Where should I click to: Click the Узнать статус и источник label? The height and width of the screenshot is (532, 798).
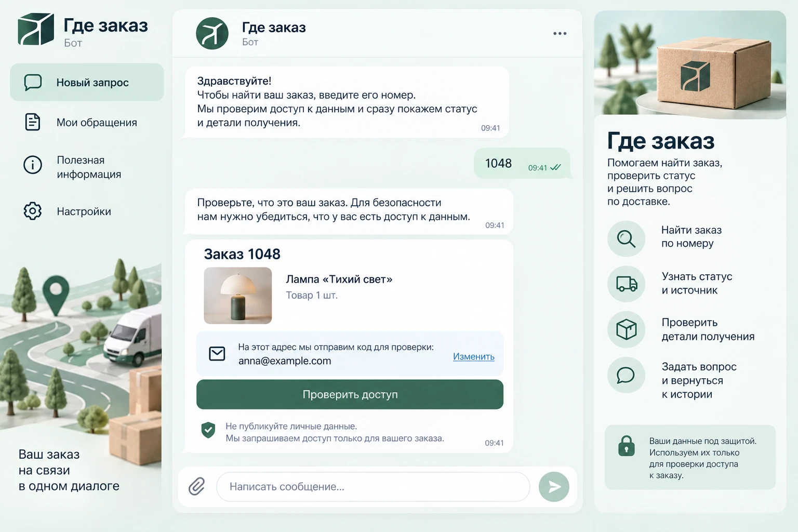[697, 283]
